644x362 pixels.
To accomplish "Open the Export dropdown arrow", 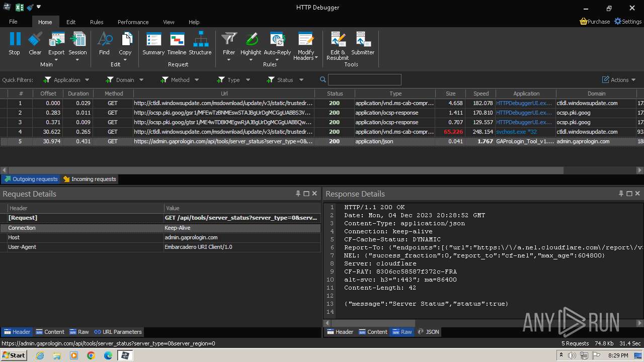I will (x=56, y=60).
